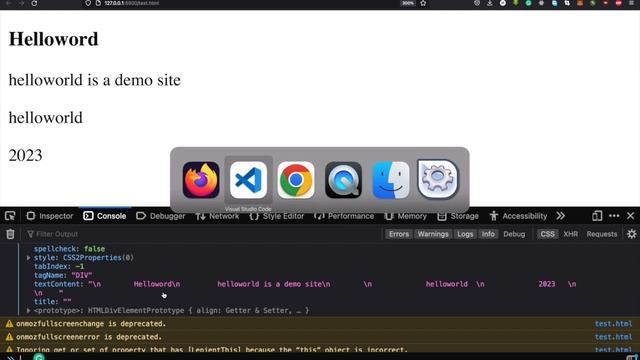Screen dimensions: 640x360
Task: Show more devtools tabs via chevrons
Action: point(560,216)
